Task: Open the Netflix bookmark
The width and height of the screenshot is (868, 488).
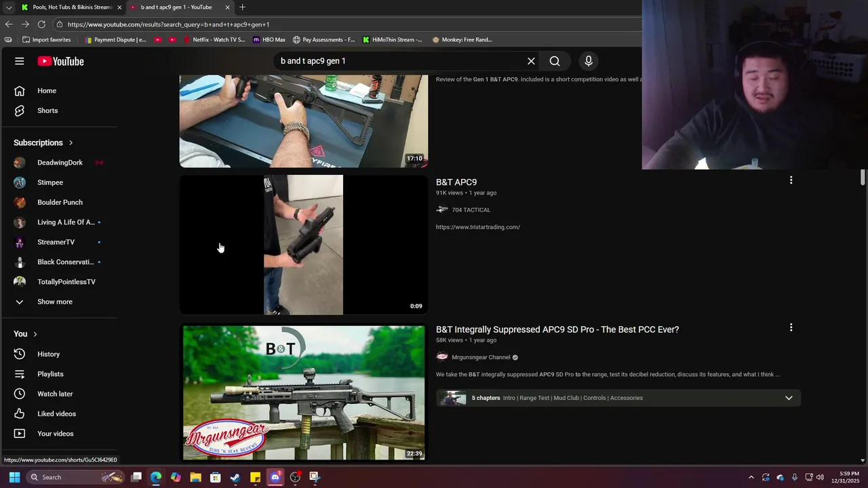Action: point(214,39)
